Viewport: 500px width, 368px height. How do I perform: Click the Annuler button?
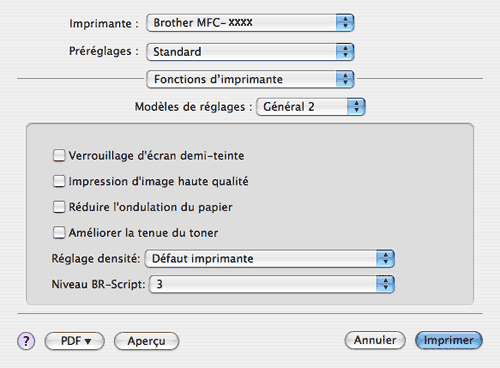[375, 340]
